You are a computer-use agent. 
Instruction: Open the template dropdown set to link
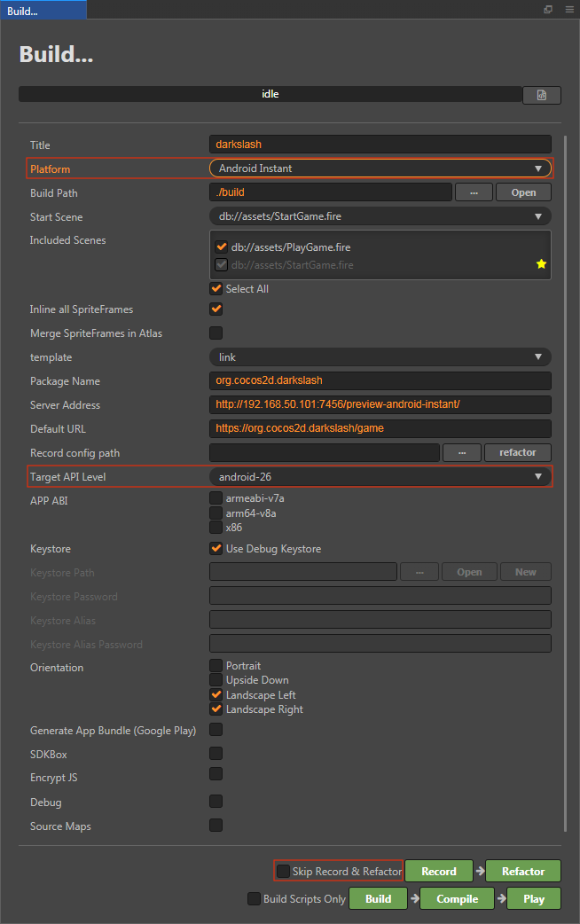point(380,357)
